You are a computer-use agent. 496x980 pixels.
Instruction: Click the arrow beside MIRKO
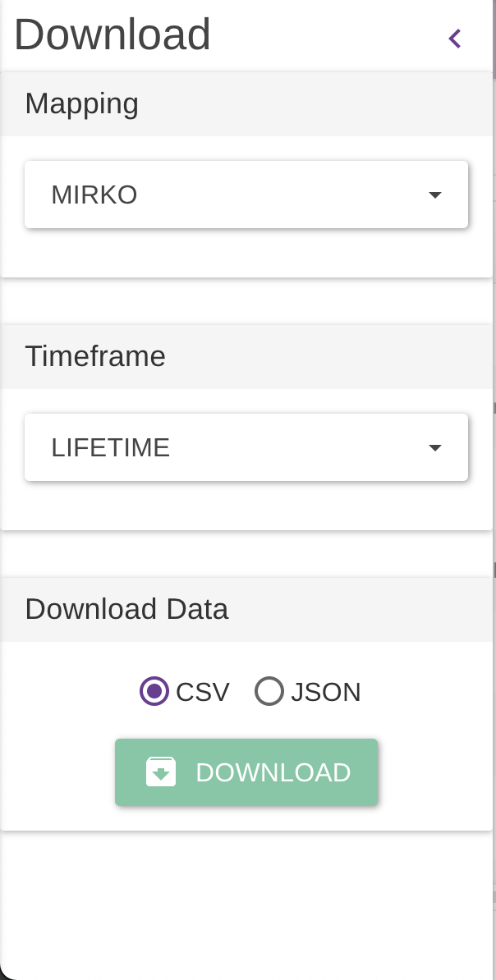(x=435, y=195)
